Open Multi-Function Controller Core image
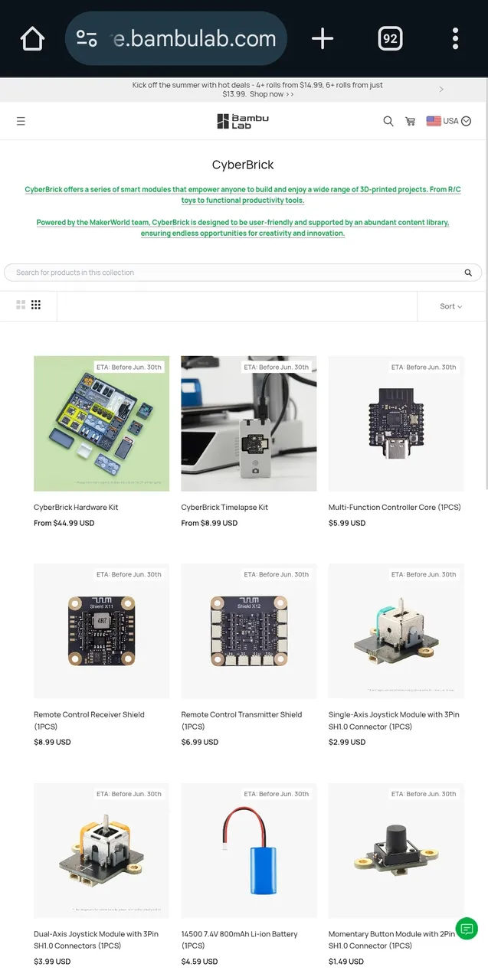The height and width of the screenshot is (980, 488). [x=396, y=423]
